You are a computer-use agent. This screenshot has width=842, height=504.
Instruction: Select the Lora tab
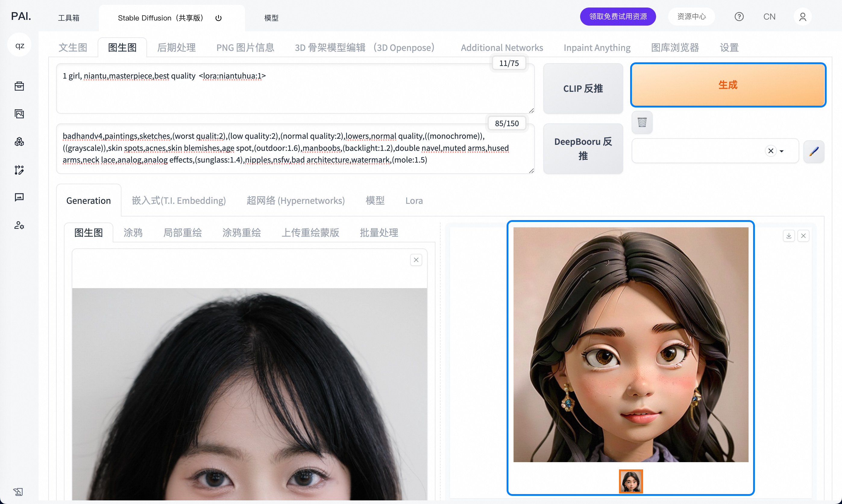pyautogui.click(x=414, y=201)
